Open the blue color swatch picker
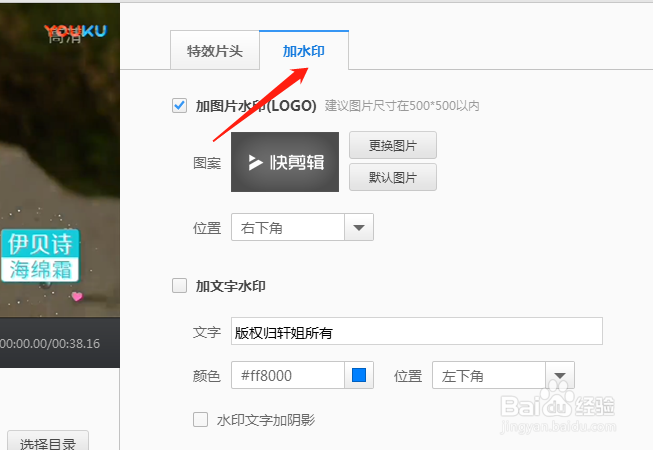 (359, 375)
